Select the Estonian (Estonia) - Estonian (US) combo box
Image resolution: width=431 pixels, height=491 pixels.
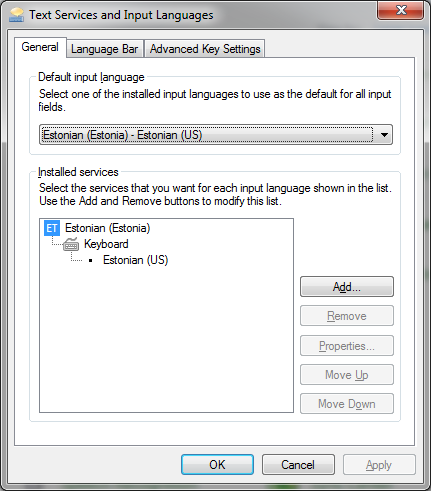[x=216, y=135]
